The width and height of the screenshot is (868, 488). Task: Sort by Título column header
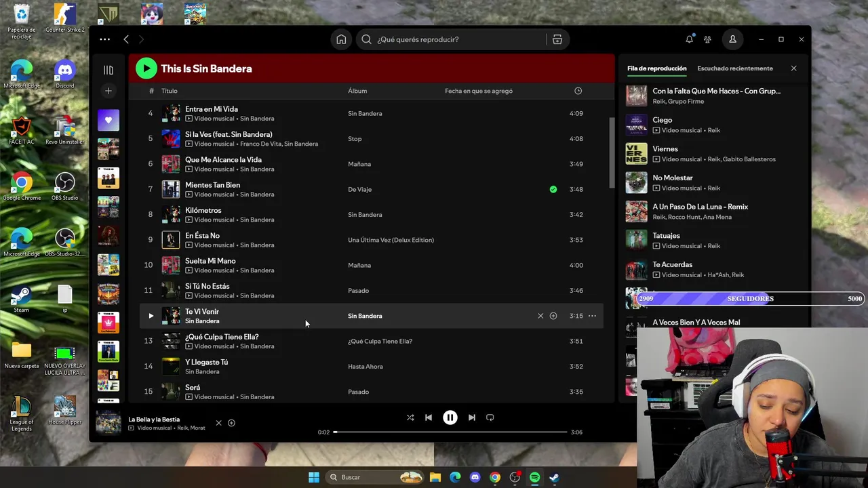pos(170,91)
